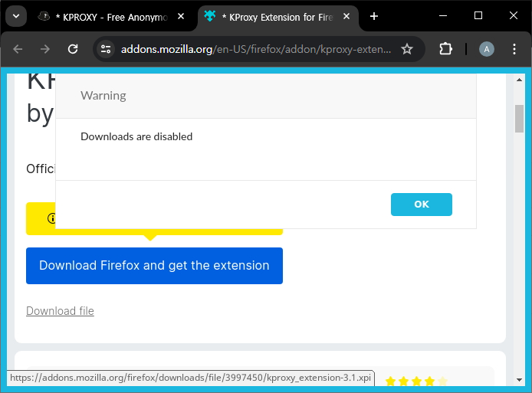Select the KProxy Extension for Firefox tab
The height and width of the screenshot is (393, 532).
coord(277,17)
